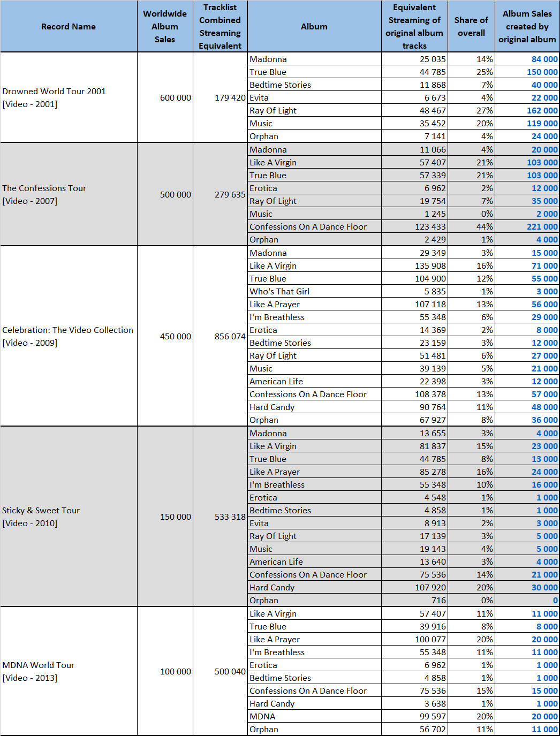Screen dimensions: 560x736
Task: Click the streaming equivalent value 179 420
Action: point(220,97)
